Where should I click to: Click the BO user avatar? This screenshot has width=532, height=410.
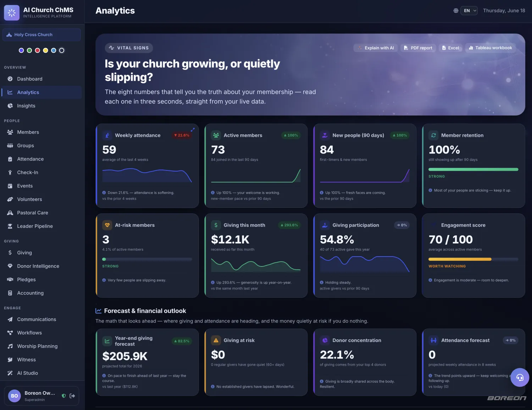[15, 396]
